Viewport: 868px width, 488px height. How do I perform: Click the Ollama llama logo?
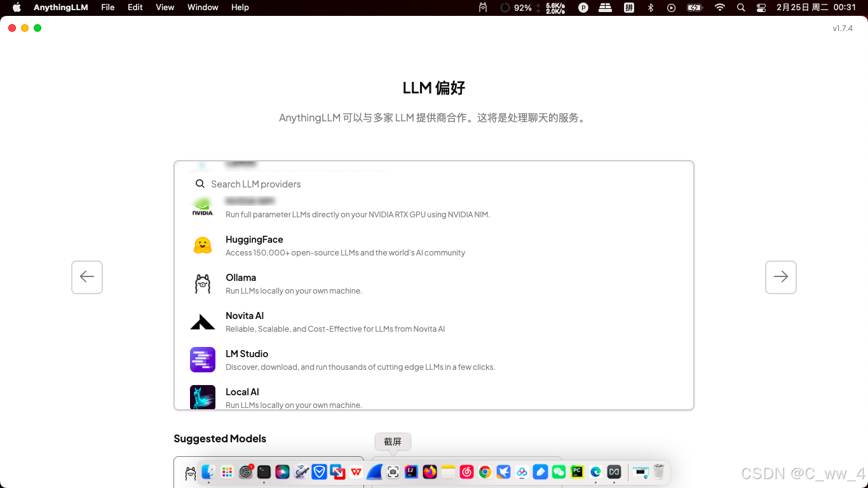(203, 283)
